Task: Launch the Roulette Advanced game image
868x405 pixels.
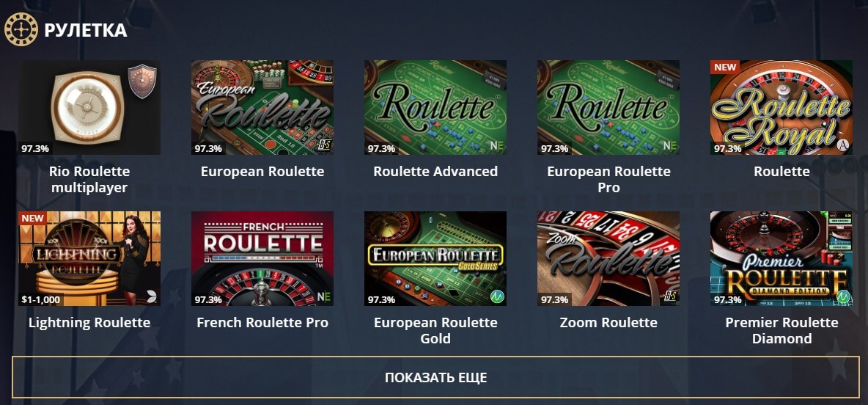Action: tap(435, 107)
